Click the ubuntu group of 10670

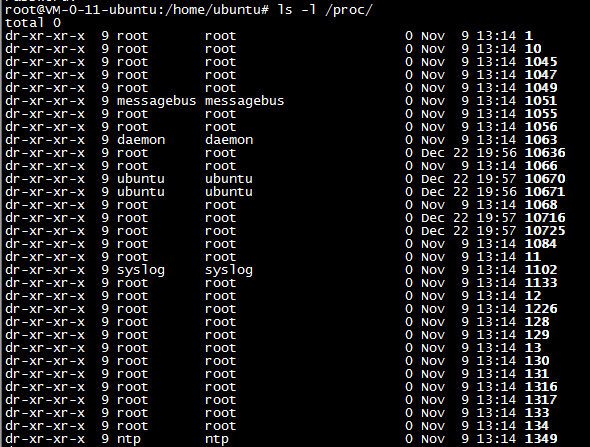pyautogui.click(x=229, y=179)
